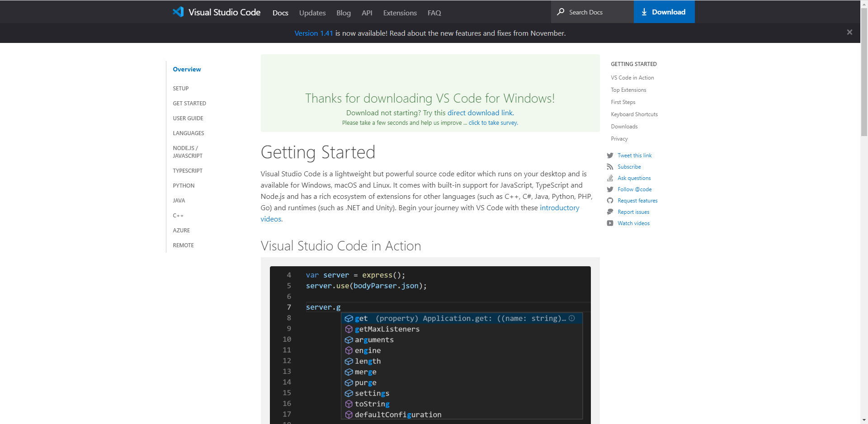Expand the JAVA sidebar section
The width and height of the screenshot is (868, 424).
click(179, 200)
